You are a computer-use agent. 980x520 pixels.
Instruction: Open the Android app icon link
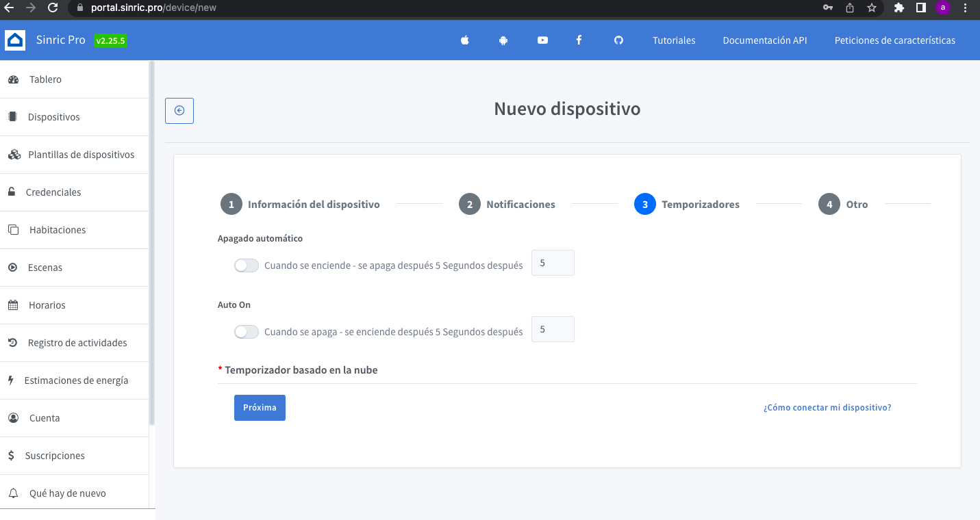[503, 40]
